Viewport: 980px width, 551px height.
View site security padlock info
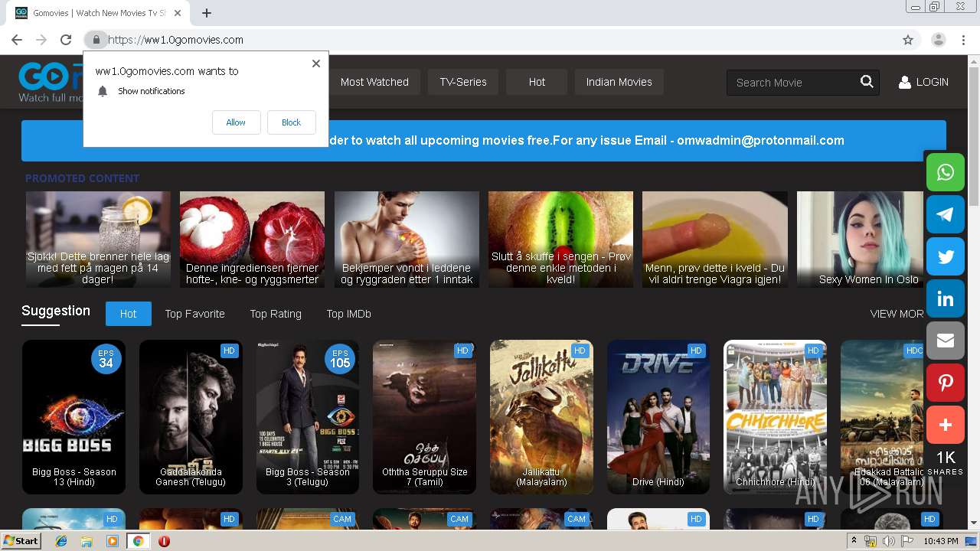click(x=96, y=40)
